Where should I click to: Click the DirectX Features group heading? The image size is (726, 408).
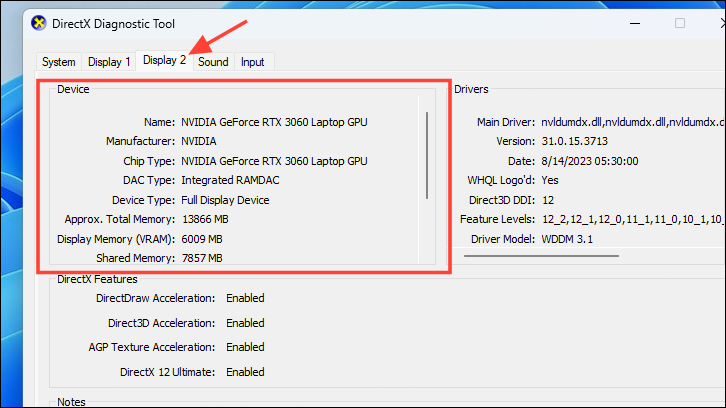click(97, 279)
